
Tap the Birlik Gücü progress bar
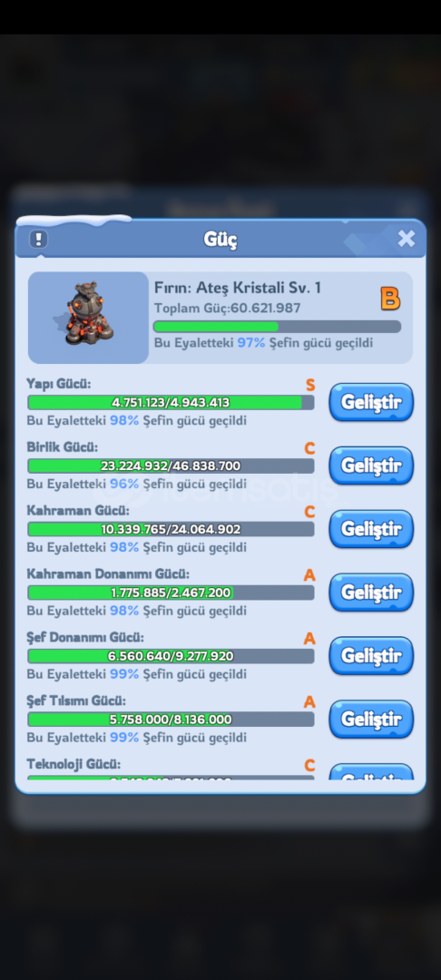pos(171,465)
